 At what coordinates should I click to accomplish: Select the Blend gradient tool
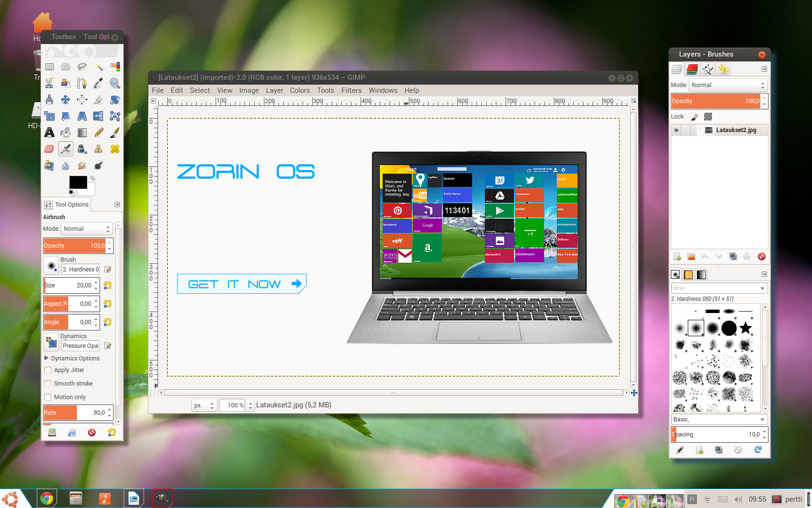click(x=82, y=133)
